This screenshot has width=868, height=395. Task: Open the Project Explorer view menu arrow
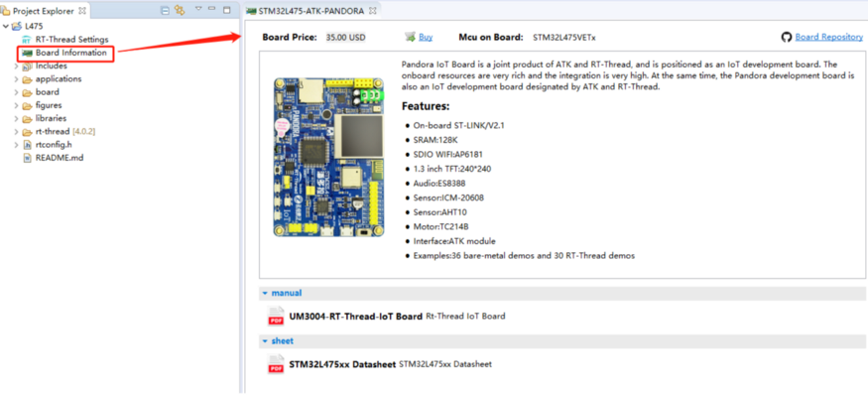click(x=198, y=9)
